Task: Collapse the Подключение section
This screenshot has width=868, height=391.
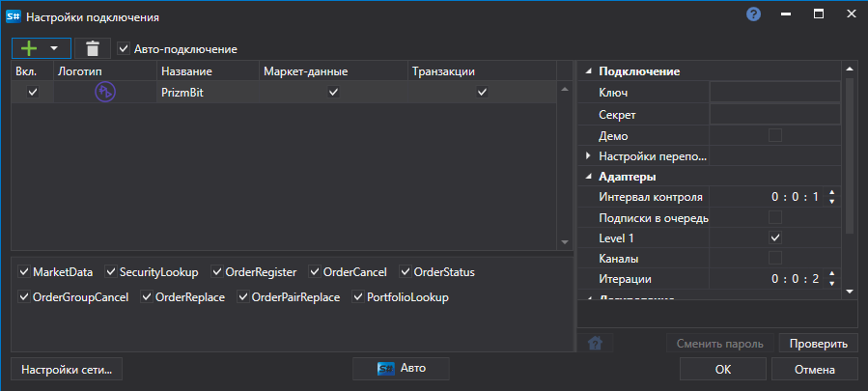Action: pyautogui.click(x=588, y=71)
